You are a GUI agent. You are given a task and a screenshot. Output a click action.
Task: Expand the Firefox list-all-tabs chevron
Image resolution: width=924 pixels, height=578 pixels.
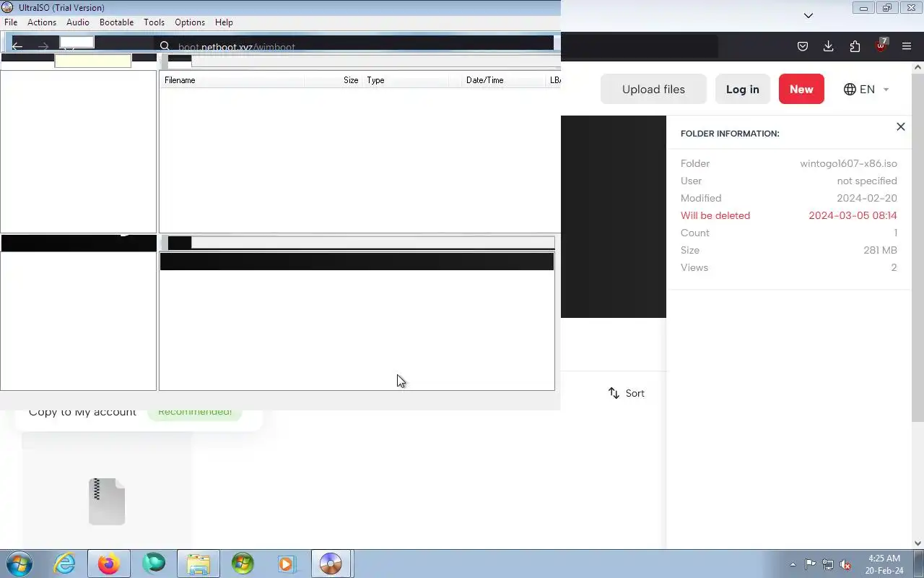tap(808, 15)
